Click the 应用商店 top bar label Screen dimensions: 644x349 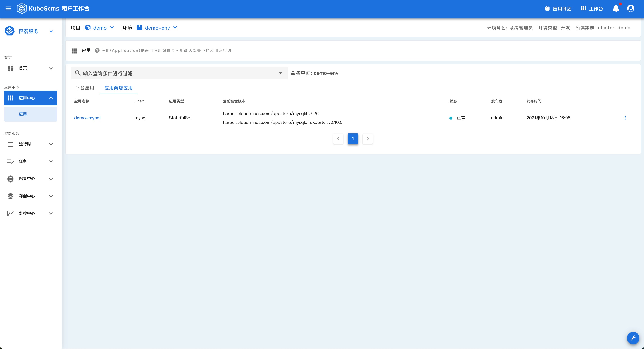[562, 9]
